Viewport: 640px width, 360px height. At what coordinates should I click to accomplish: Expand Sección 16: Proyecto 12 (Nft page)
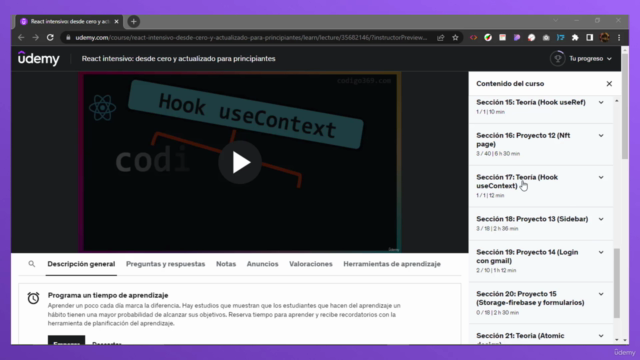(x=541, y=144)
